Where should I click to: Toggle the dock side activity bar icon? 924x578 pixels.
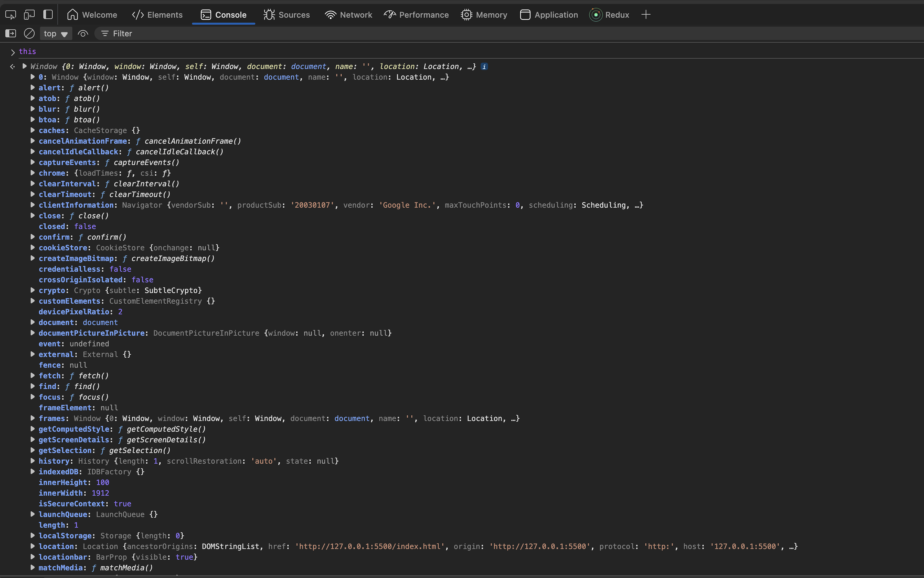click(x=48, y=15)
